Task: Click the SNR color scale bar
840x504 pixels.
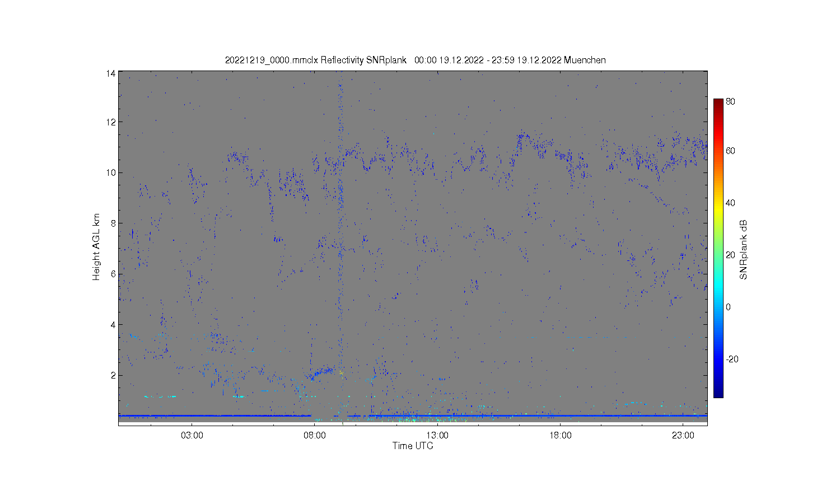Action: point(718,248)
